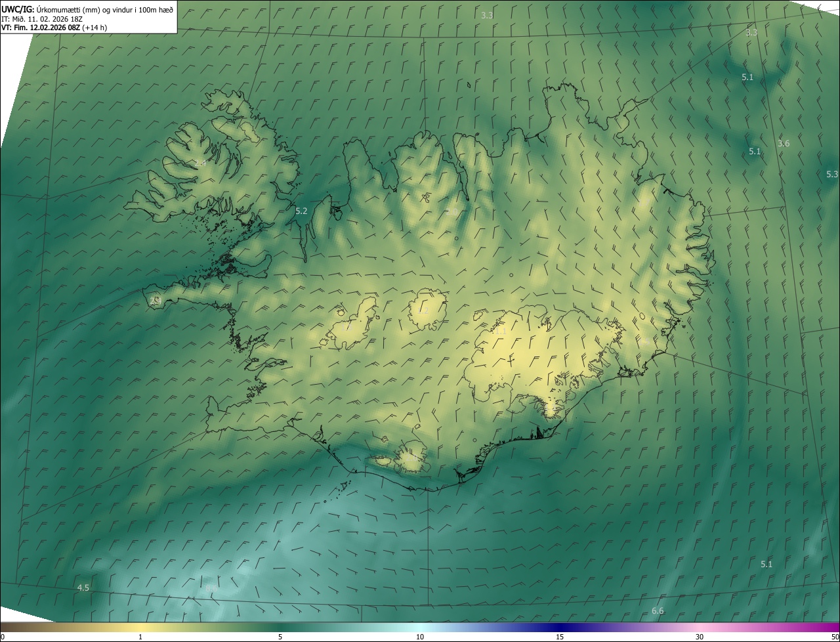Screen dimensions: 840x642
Task: Click the "4.5" value label on the map
Action: click(x=83, y=588)
